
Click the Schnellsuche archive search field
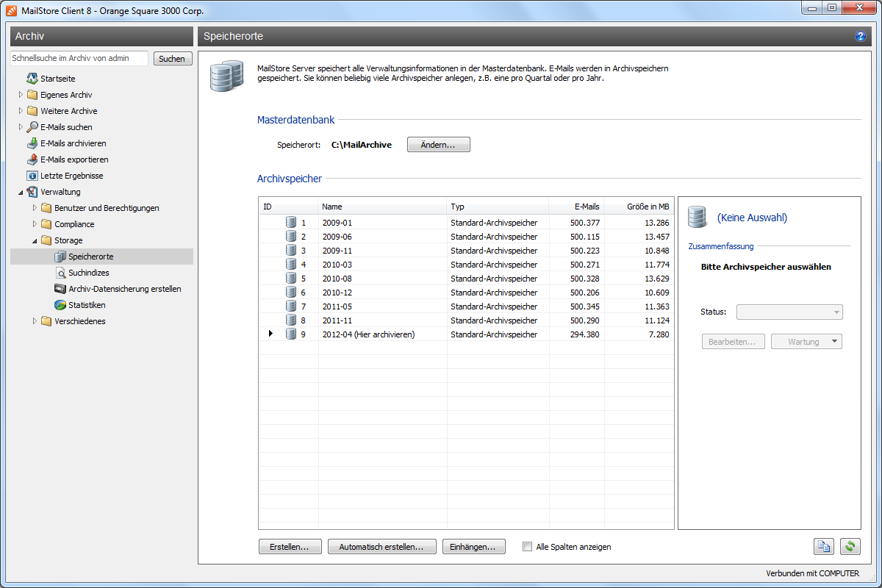click(79, 58)
